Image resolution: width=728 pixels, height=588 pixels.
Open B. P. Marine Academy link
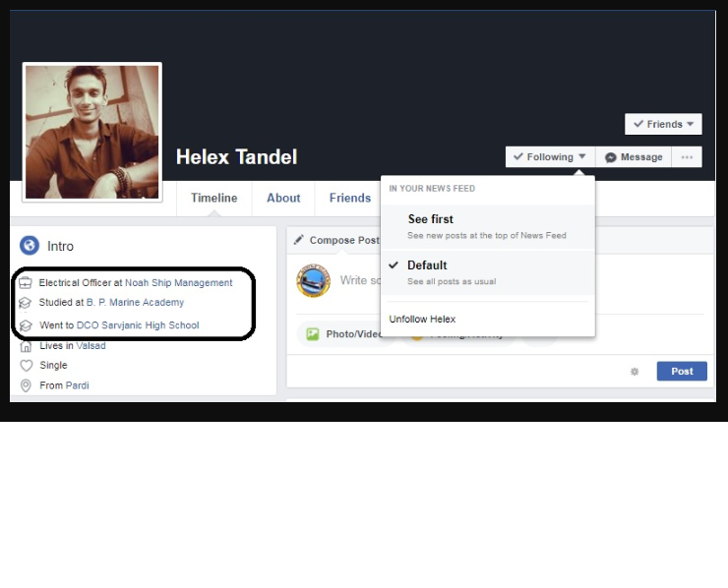[135, 302]
